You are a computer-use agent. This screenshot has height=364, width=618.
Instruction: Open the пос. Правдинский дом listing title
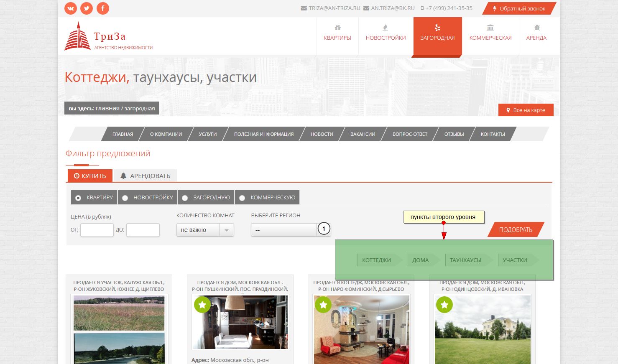point(240,286)
